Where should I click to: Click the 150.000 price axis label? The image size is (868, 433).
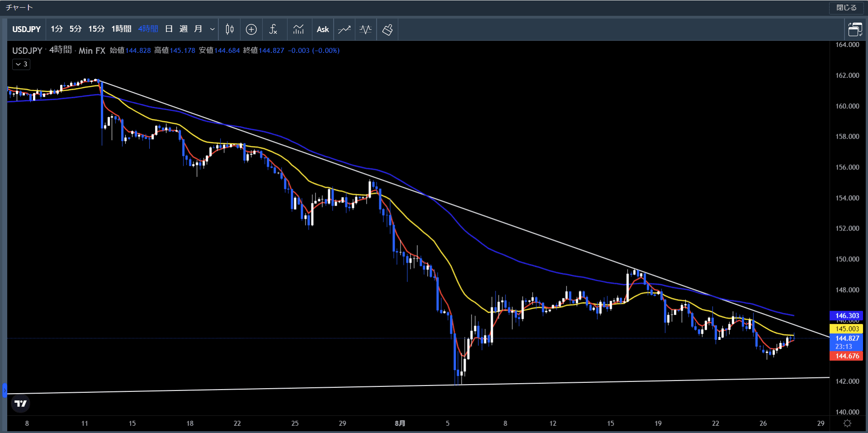click(x=847, y=259)
